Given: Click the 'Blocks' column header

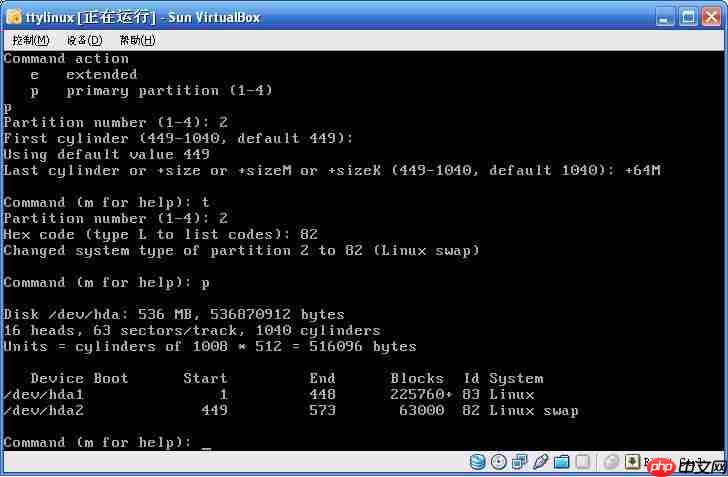Looking at the screenshot, I should (417, 379).
